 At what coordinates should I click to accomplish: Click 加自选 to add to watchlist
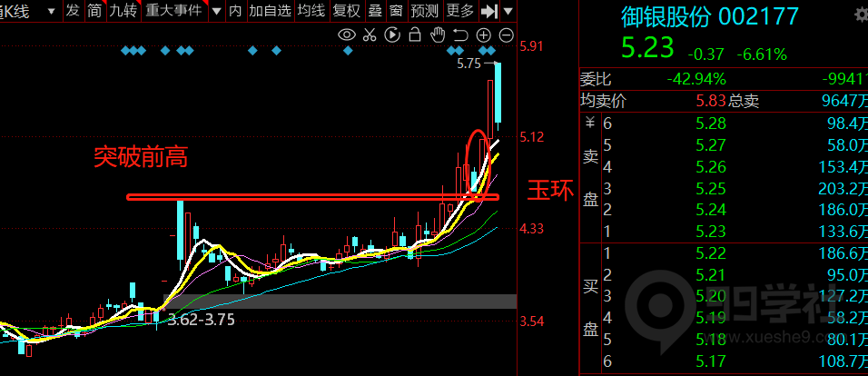coord(270,11)
